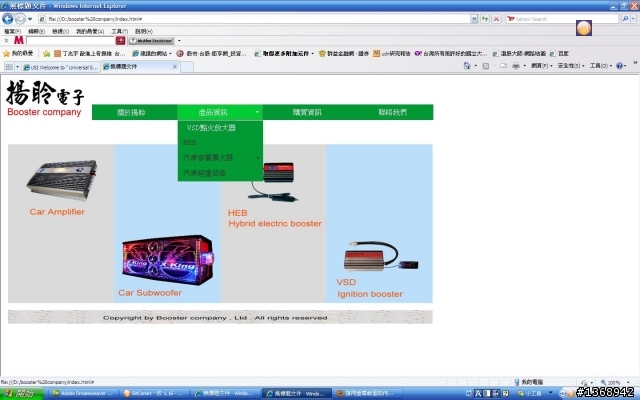Click the Windows 開始 Start button

pos(21,393)
